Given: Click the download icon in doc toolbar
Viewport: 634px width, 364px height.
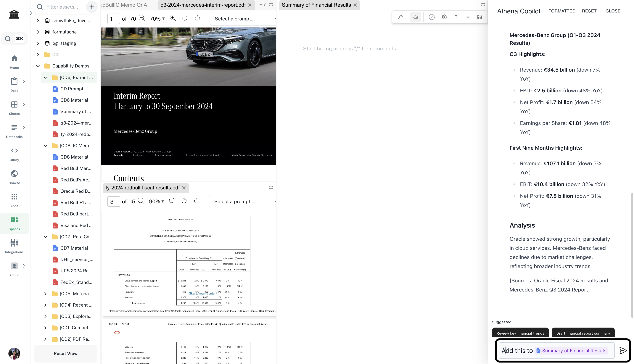Looking at the screenshot, I should 468,17.
